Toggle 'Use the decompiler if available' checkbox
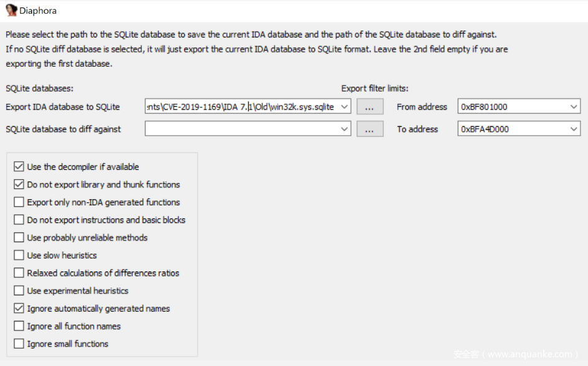 pos(19,167)
